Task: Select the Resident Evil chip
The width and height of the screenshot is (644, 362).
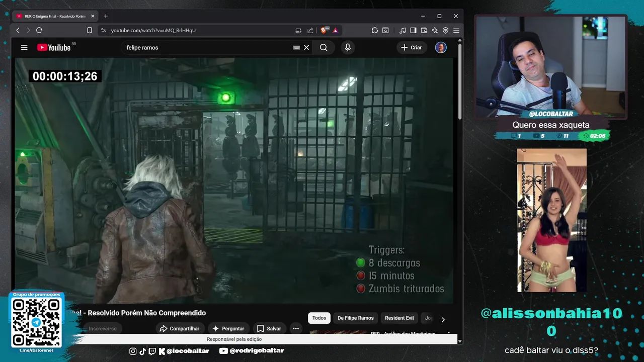Action: [x=399, y=318]
